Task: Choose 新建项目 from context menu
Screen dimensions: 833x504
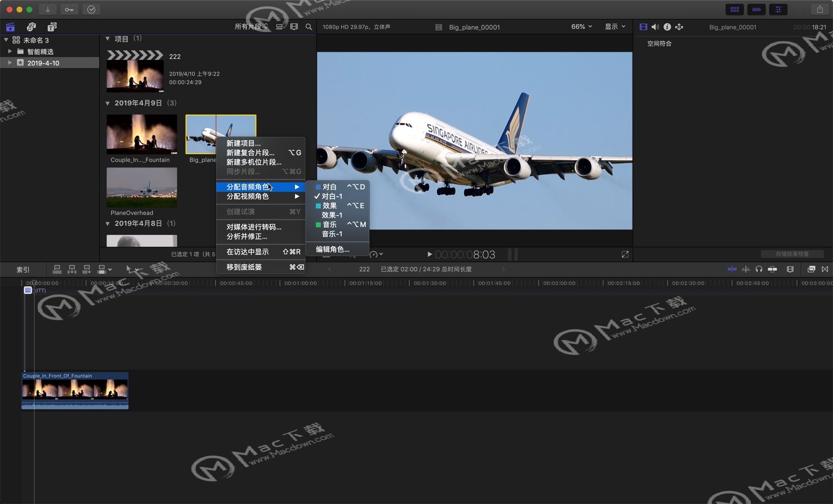Action: tap(261, 143)
